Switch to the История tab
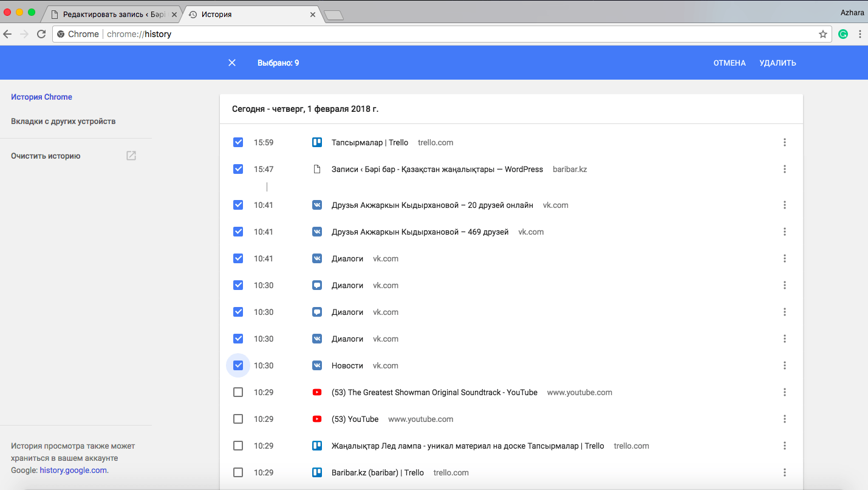The width and height of the screenshot is (868, 490). coord(252,15)
